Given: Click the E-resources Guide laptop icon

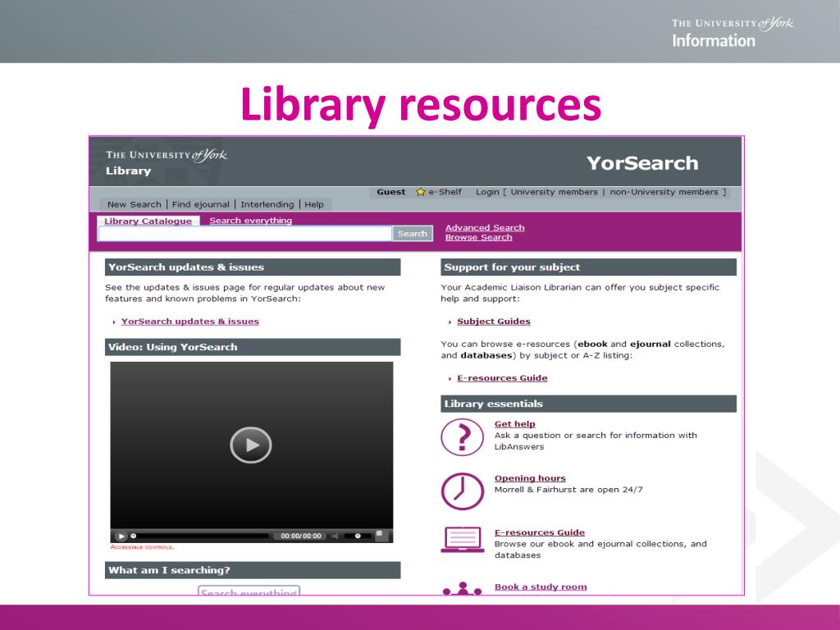Looking at the screenshot, I should point(463,540).
